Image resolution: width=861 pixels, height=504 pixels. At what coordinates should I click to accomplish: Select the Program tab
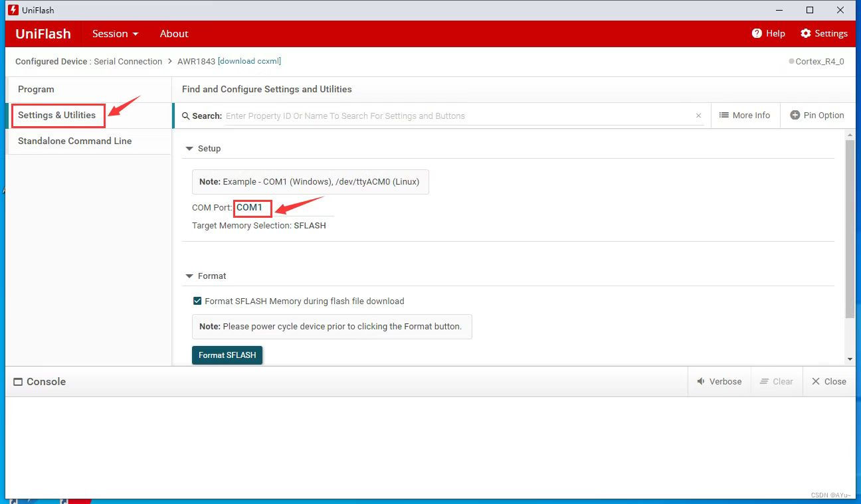(88, 90)
